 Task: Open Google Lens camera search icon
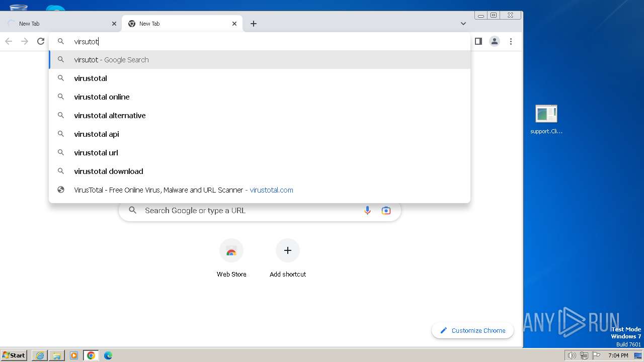pos(386,211)
